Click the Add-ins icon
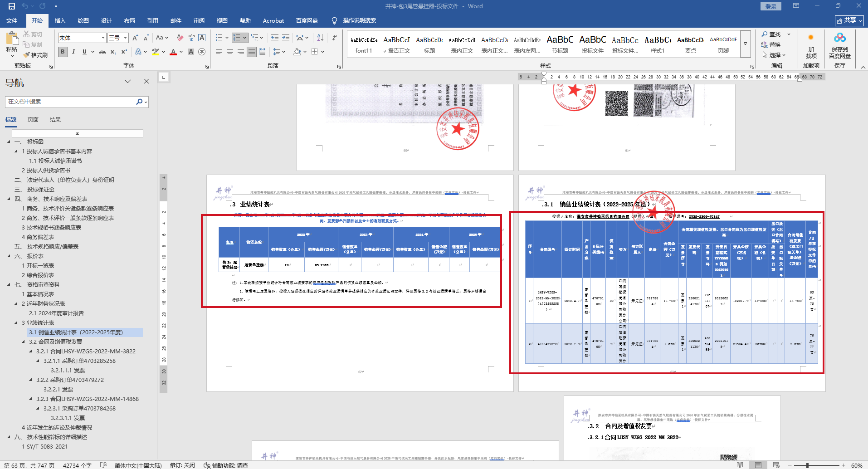Image resolution: width=868 pixels, height=469 pixels. click(x=811, y=38)
